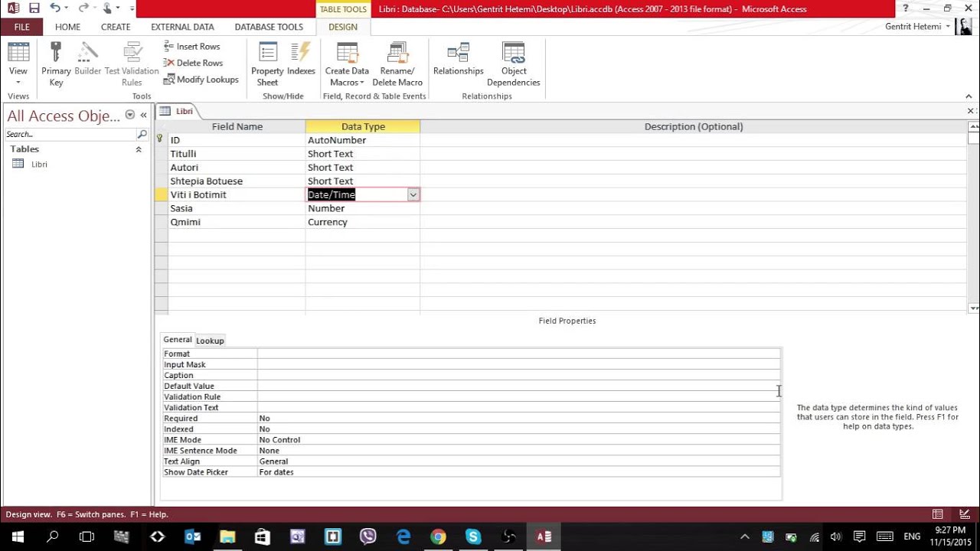Click the Show Date Picker property value
Viewport: 980px width, 551px height.
click(x=518, y=472)
